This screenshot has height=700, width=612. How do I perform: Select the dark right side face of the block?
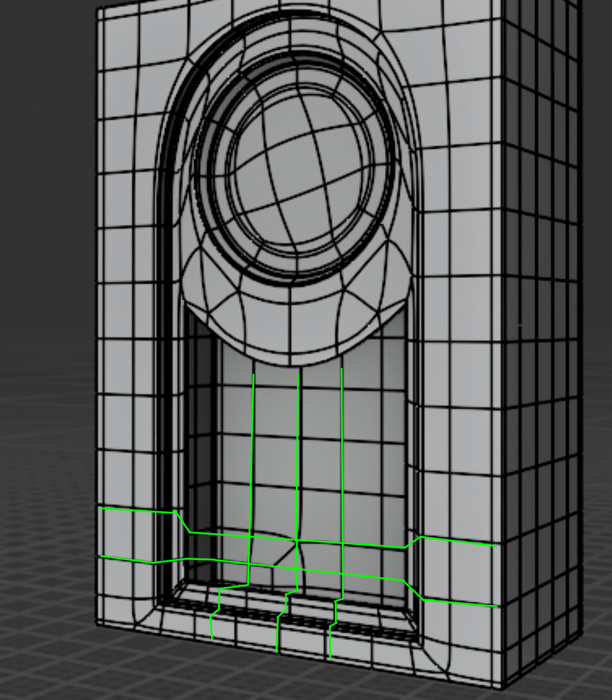click(x=543, y=344)
